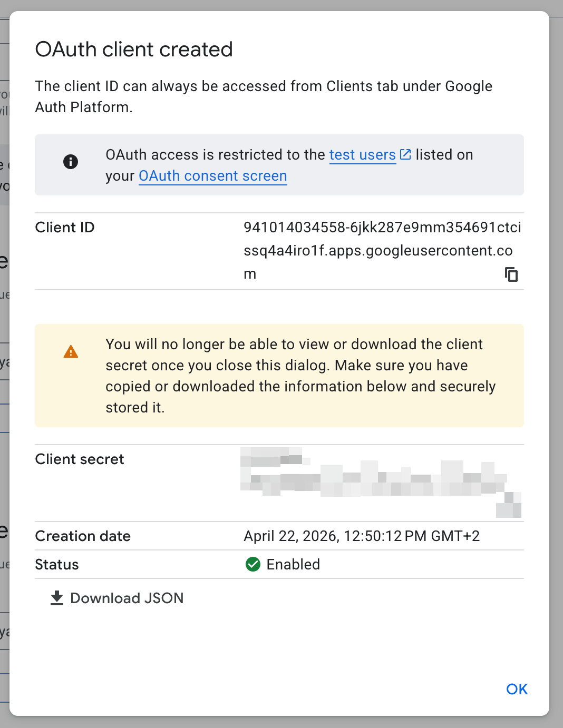Click the creation date timestamp
Screen dimensions: 563x728
point(362,536)
